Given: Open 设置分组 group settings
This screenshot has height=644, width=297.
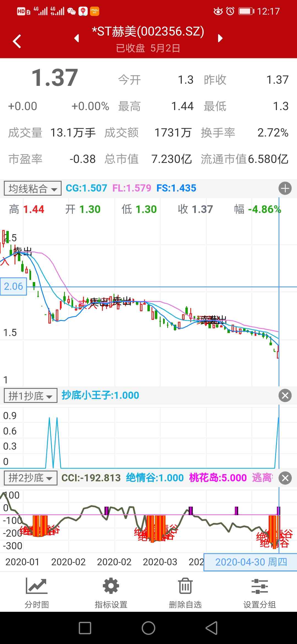Looking at the screenshot, I should pyautogui.click(x=259, y=593).
